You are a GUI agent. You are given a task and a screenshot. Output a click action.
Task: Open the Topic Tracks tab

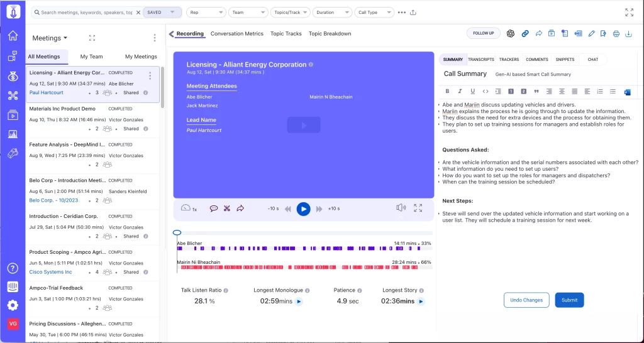286,34
